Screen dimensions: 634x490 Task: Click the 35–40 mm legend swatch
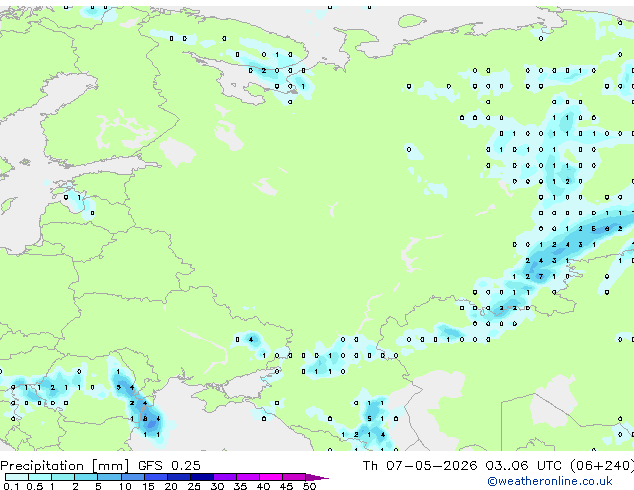tap(247, 477)
